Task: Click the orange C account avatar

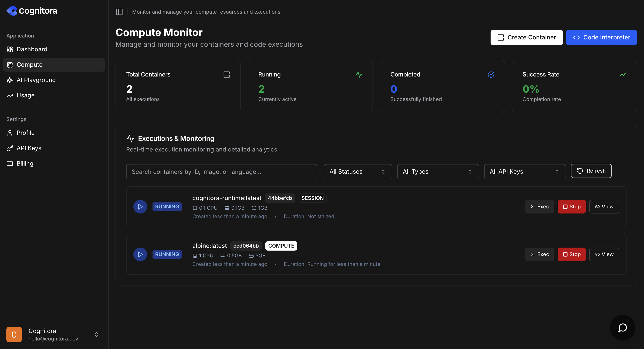Action: click(14, 334)
